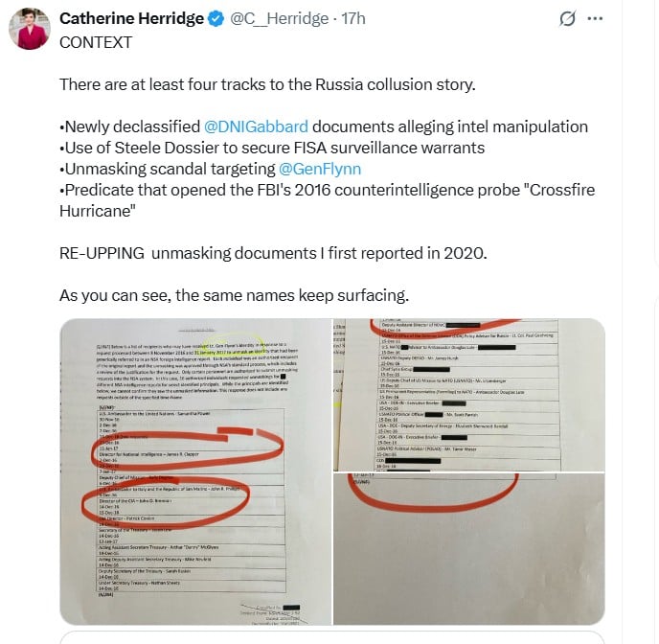Image resolution: width=659 pixels, height=644 pixels.
Task: Click the red-circled CIA Director Brennan entry
Action: pyautogui.click(x=135, y=501)
